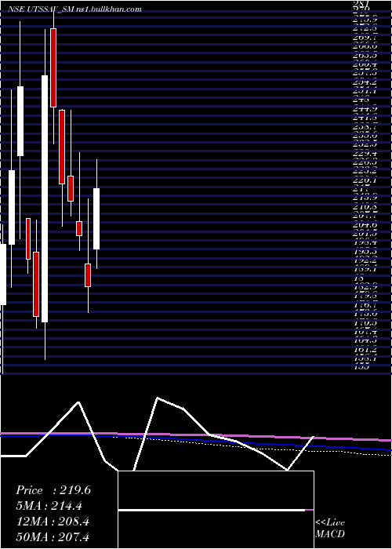This screenshot has height=549, width=392.
Task: Click the first peak of the white MACD line
Action: (x=78, y=402)
